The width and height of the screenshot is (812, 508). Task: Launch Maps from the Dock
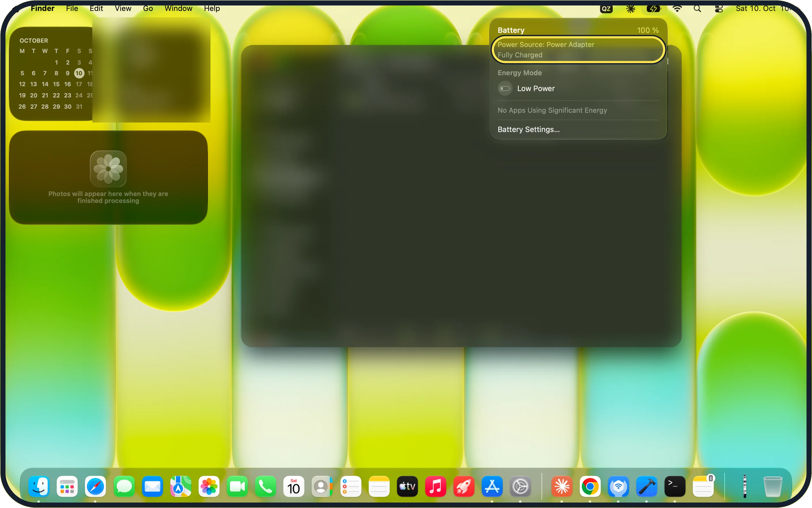point(181,486)
